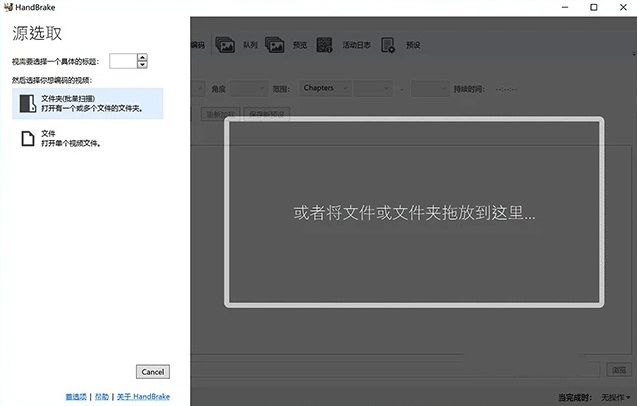Open the activity log (活动日志) icon
638x406 pixels.
click(324, 45)
